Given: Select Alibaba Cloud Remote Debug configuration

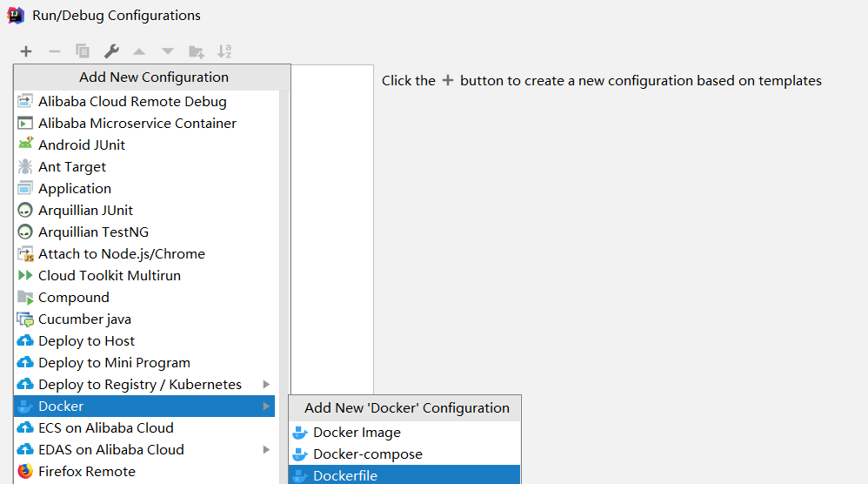Looking at the screenshot, I should point(144,101).
